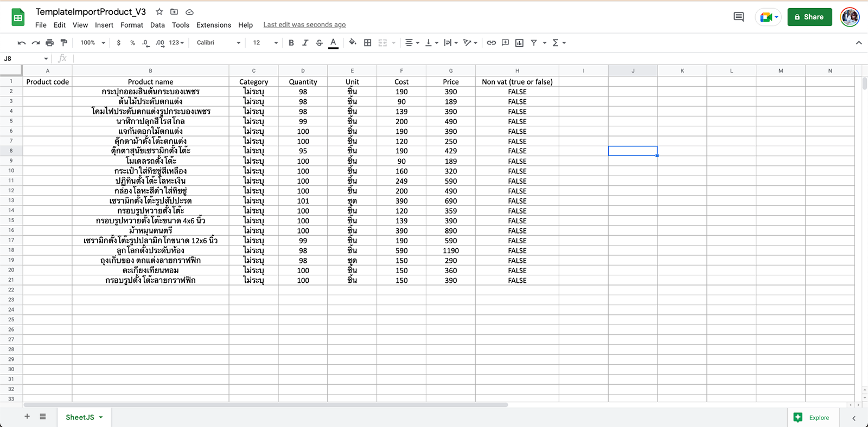Click the TemplateImportProduct_V3 title
868x427 pixels.
click(91, 11)
